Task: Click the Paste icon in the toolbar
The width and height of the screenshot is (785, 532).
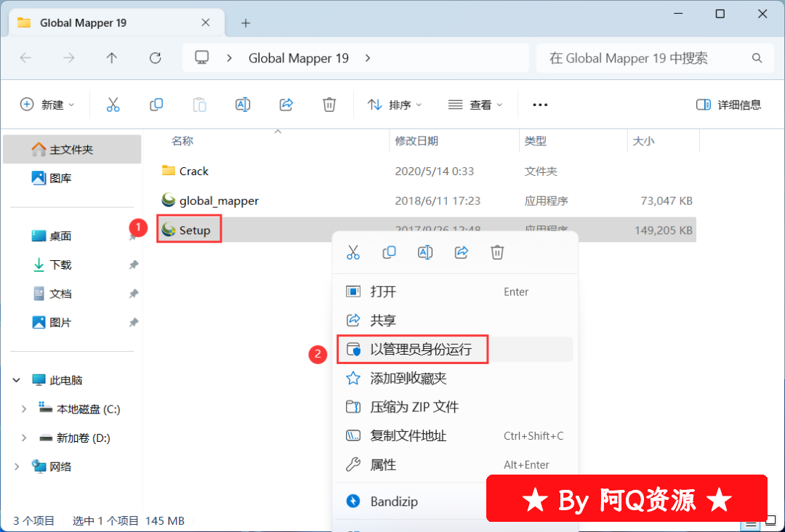Action: coord(199,105)
